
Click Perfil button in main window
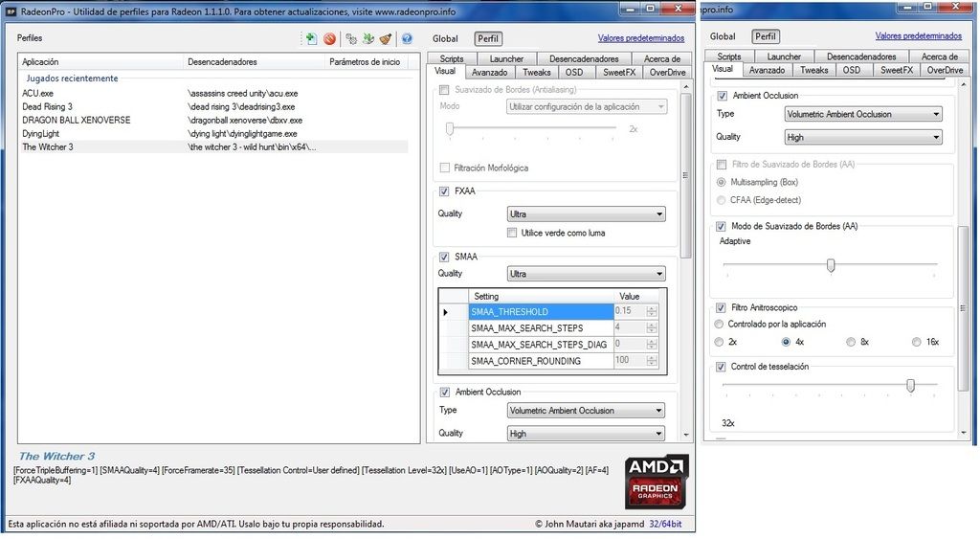pyautogui.click(x=487, y=38)
